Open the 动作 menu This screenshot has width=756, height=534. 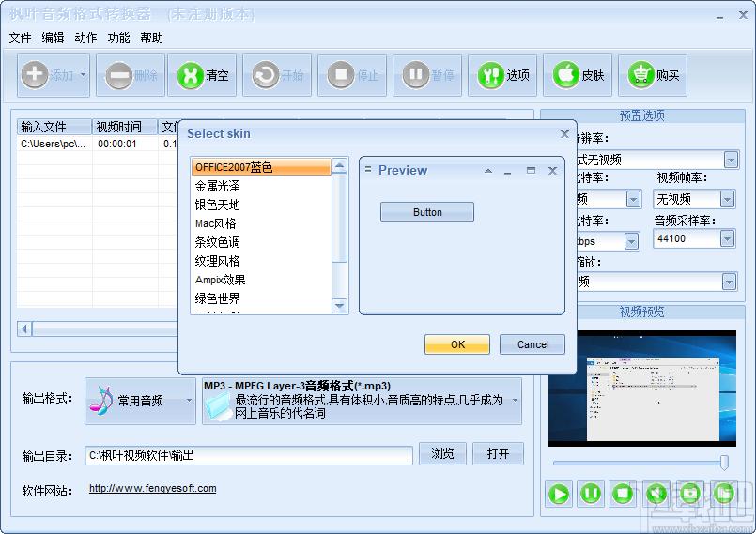pyautogui.click(x=85, y=38)
